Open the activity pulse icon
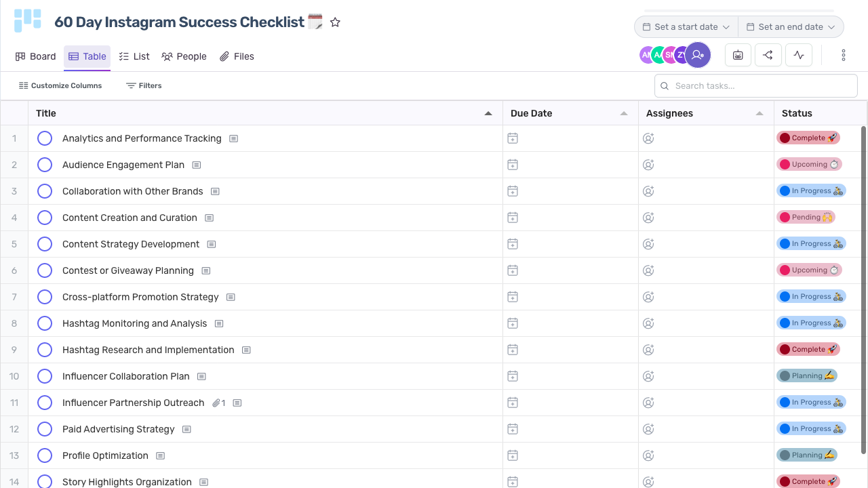The height and width of the screenshot is (488, 868). [798, 55]
